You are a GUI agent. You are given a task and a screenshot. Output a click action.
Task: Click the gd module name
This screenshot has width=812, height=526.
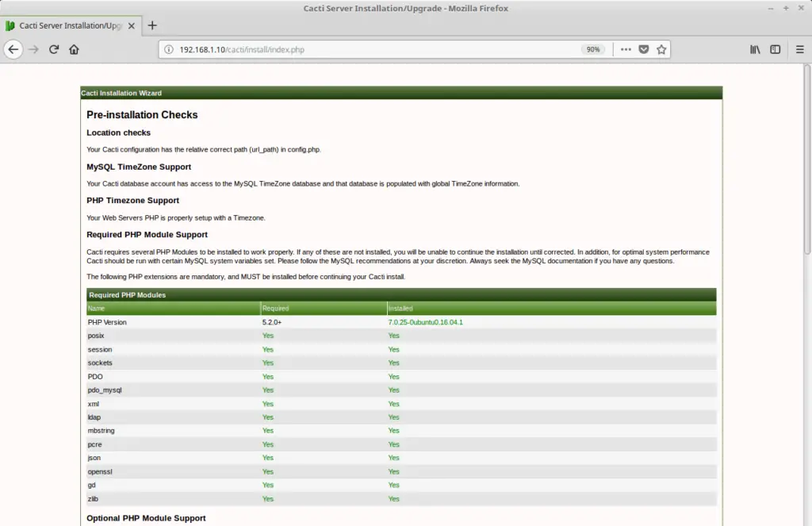pyautogui.click(x=92, y=486)
